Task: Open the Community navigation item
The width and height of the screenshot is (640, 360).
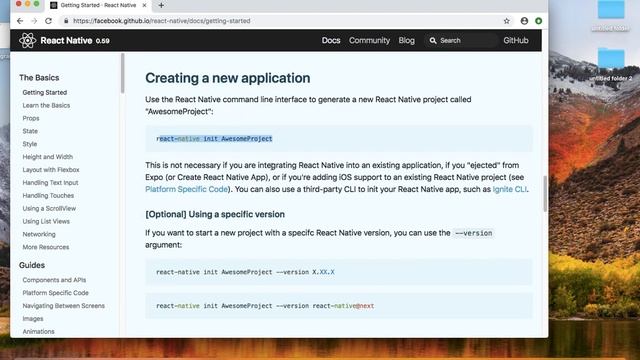Action: click(369, 40)
